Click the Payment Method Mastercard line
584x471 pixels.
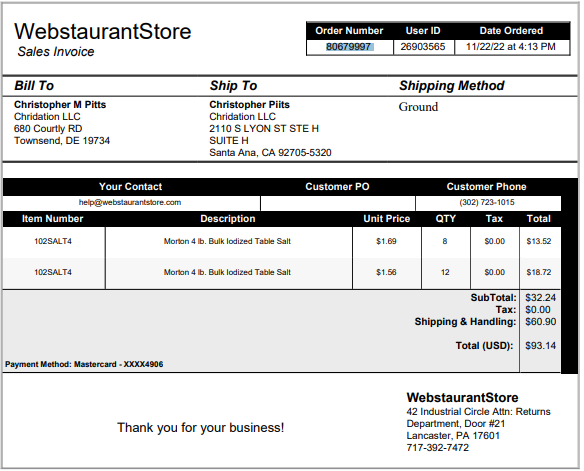pyautogui.click(x=85, y=366)
